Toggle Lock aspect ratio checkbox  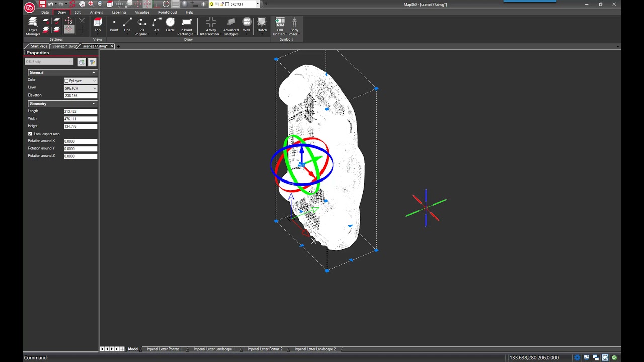click(x=30, y=134)
